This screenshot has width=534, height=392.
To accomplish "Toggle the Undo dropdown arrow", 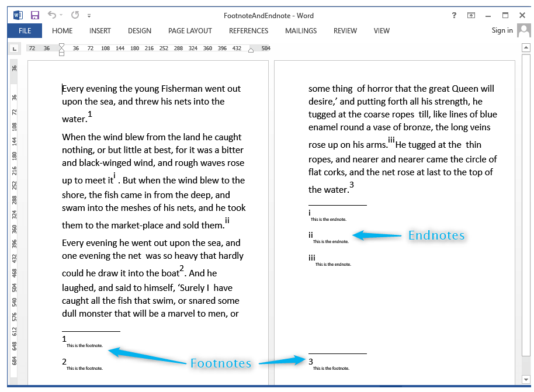I will [61, 15].
